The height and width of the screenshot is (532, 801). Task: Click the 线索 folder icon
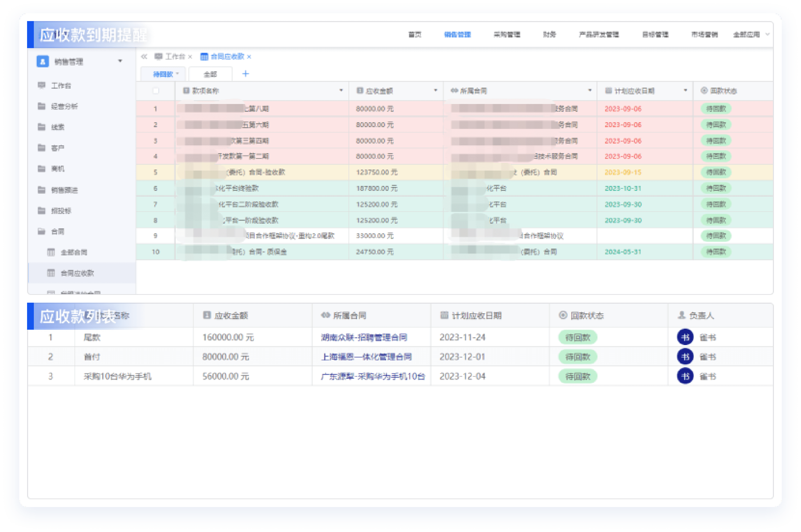[x=41, y=127]
